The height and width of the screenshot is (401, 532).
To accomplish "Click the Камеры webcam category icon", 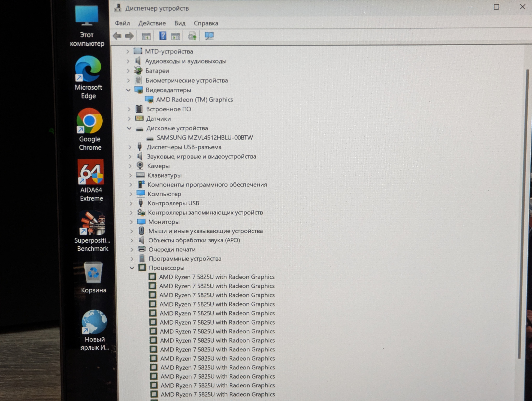I will tap(140, 166).
